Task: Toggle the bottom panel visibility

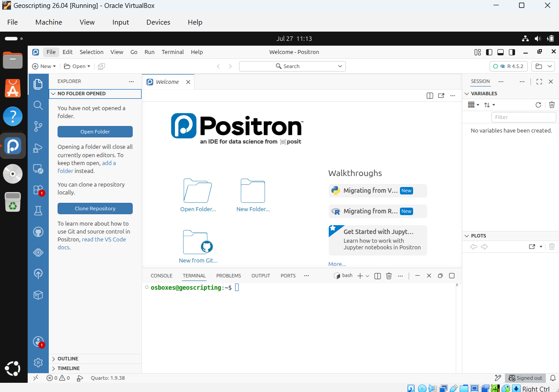Action: tap(501, 52)
